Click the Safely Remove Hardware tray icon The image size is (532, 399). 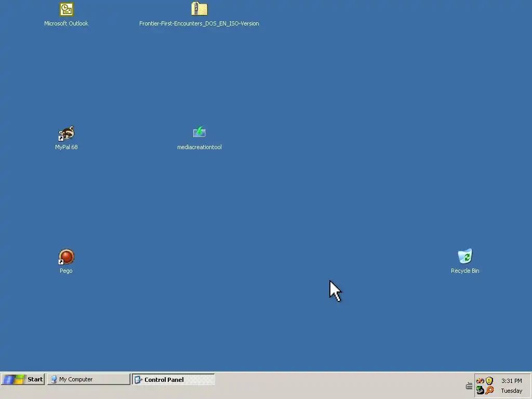[x=480, y=390]
